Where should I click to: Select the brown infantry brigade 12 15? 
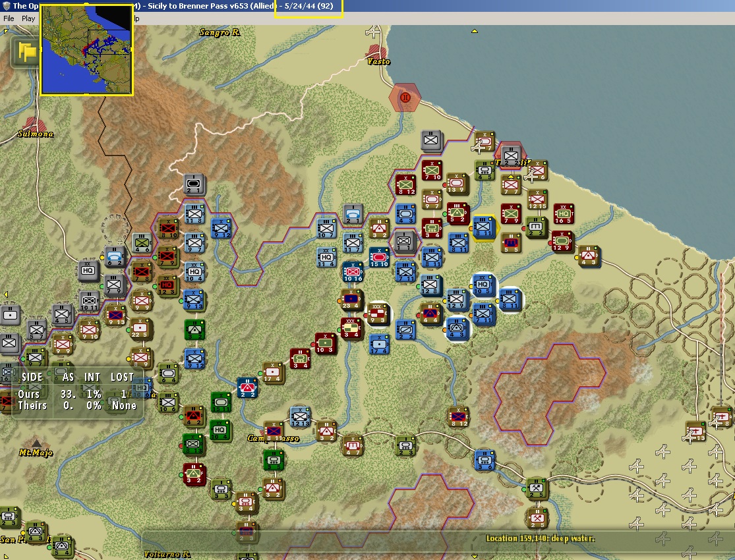tap(537, 200)
